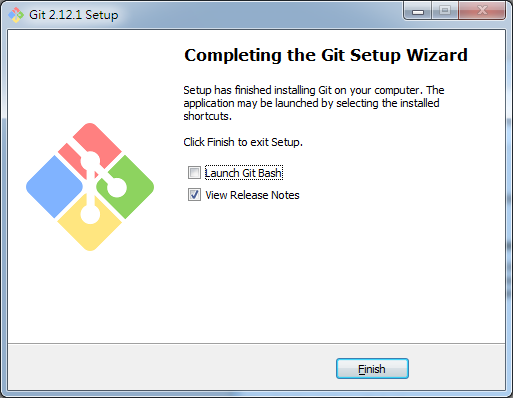Click the Setup has finished installing paragraph
Viewport: 513px width, 398px height.
pos(314,103)
